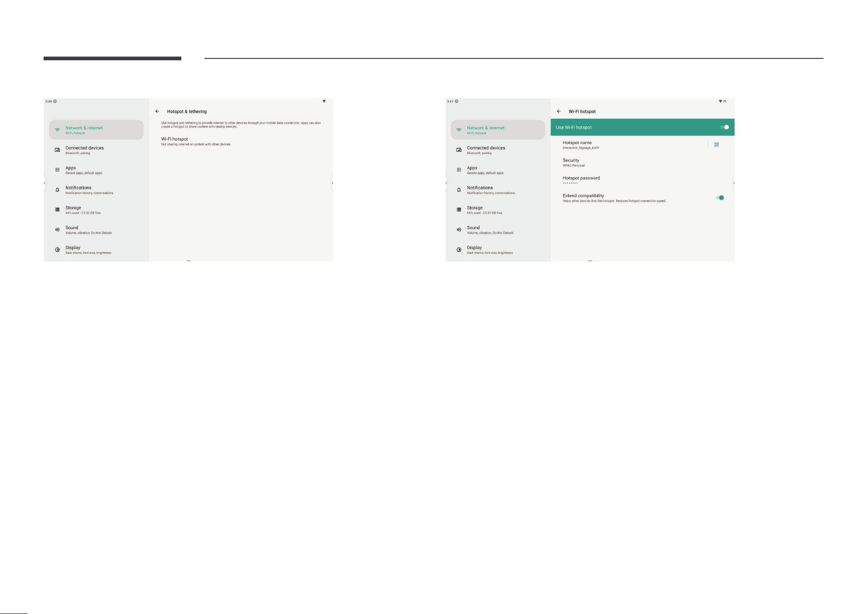Open hotspot QR code icon

tap(716, 145)
